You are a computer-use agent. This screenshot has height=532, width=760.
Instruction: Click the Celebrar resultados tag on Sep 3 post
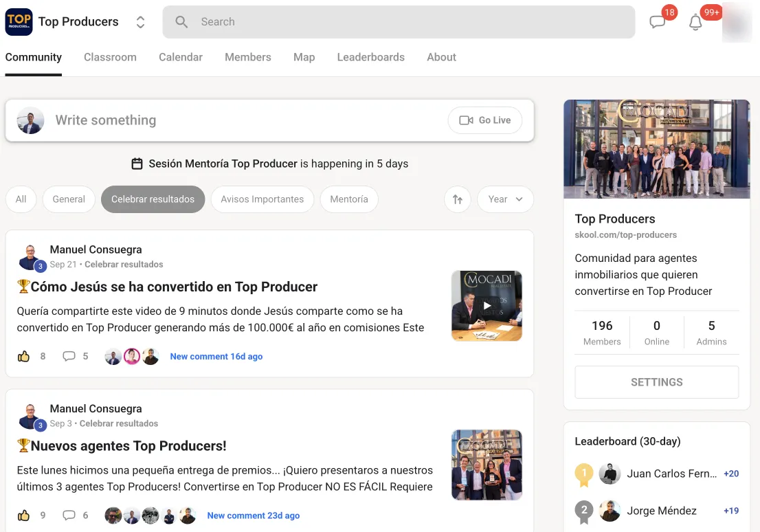tap(119, 423)
